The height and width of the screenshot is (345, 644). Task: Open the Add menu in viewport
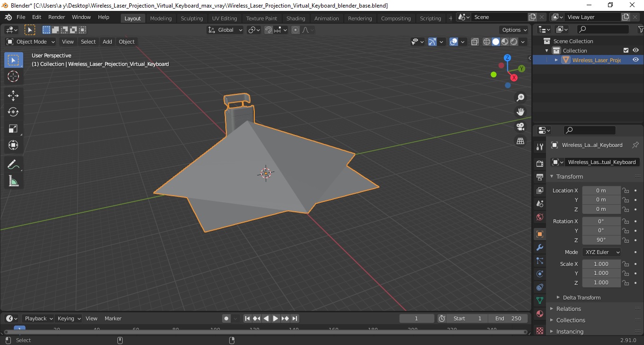107,42
